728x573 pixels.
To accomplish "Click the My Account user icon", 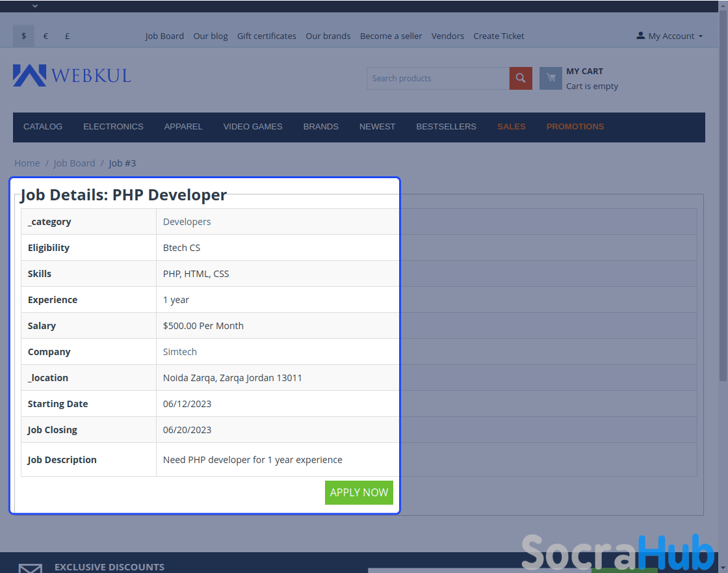I will click(x=640, y=36).
